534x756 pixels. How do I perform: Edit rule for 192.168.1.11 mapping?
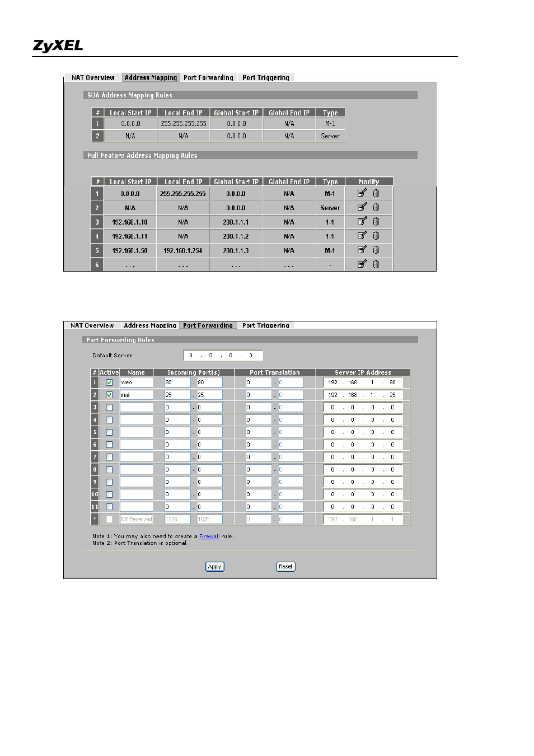pos(362,236)
